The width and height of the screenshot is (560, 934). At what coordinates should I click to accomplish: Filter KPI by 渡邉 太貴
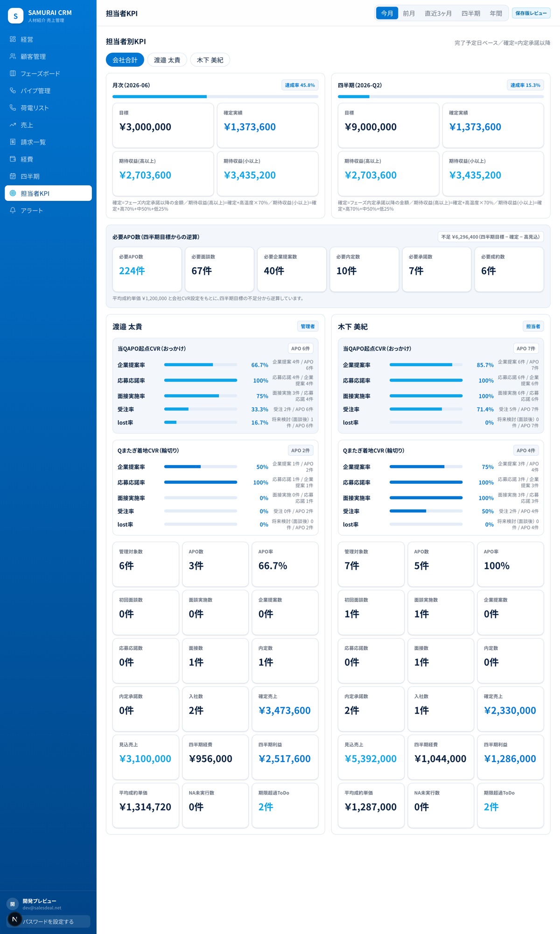tap(167, 60)
